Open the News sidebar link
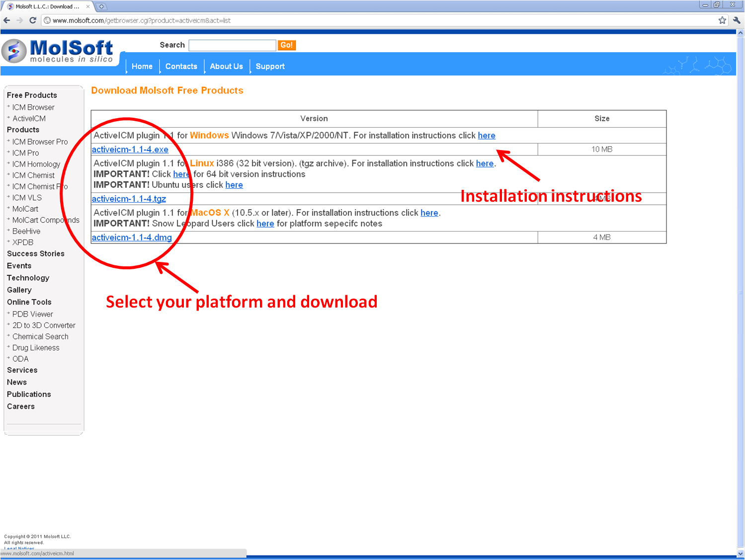 (17, 383)
